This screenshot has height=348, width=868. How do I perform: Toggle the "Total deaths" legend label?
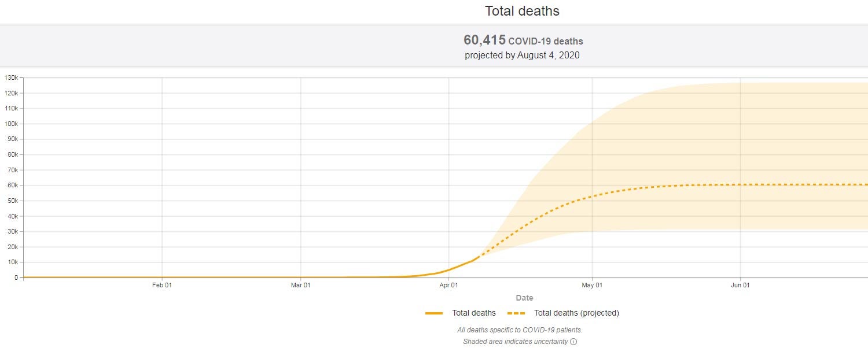coord(474,313)
